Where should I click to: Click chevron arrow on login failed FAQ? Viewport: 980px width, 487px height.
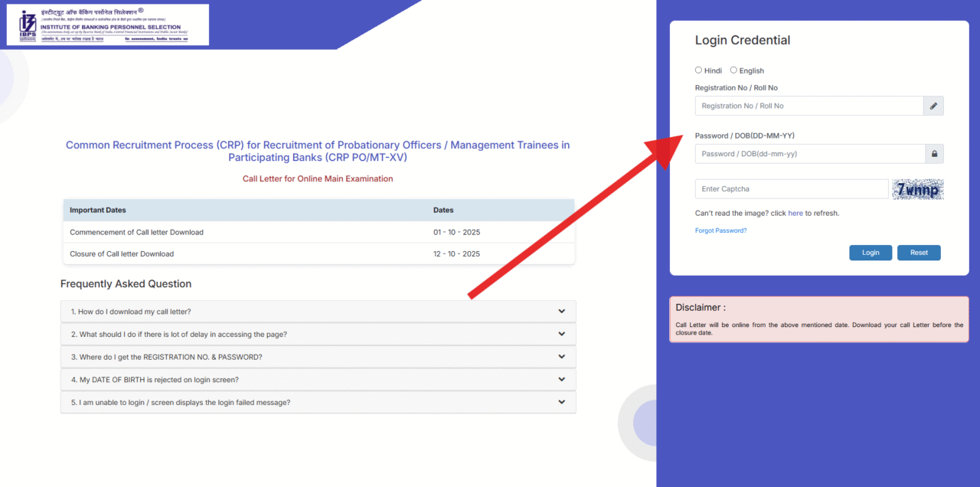point(561,403)
